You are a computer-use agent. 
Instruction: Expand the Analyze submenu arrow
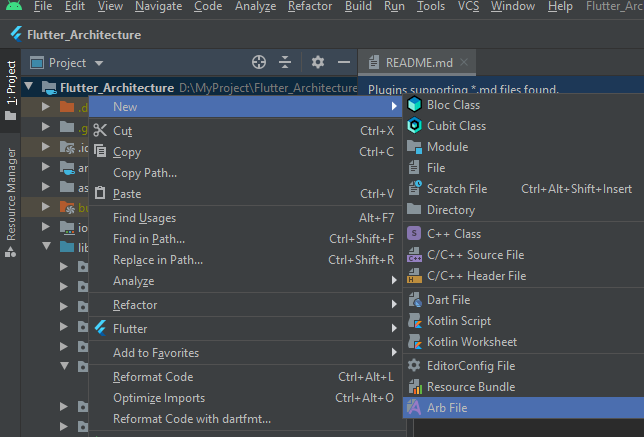[394, 280]
